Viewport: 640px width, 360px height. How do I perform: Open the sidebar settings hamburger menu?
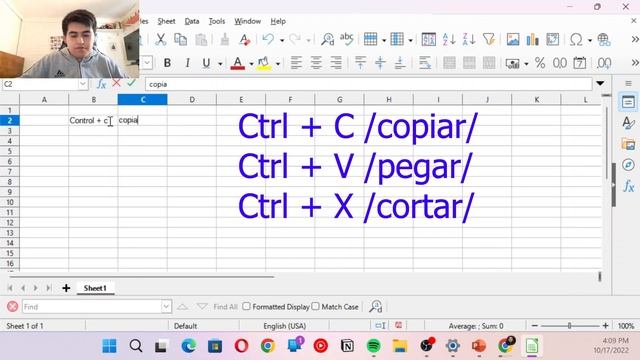coord(628,83)
